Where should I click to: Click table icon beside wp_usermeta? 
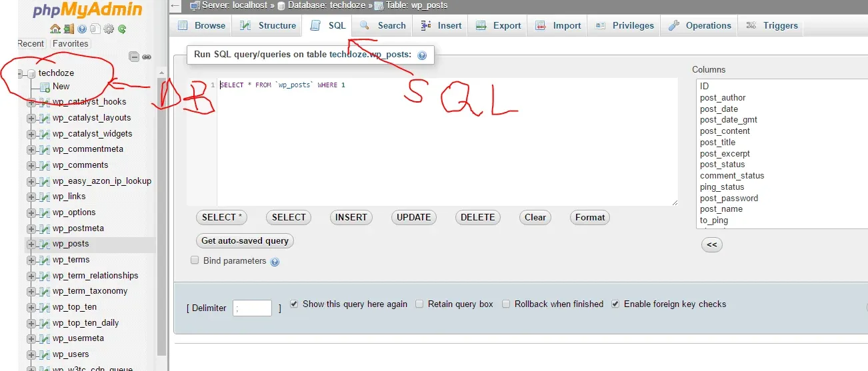click(x=45, y=338)
